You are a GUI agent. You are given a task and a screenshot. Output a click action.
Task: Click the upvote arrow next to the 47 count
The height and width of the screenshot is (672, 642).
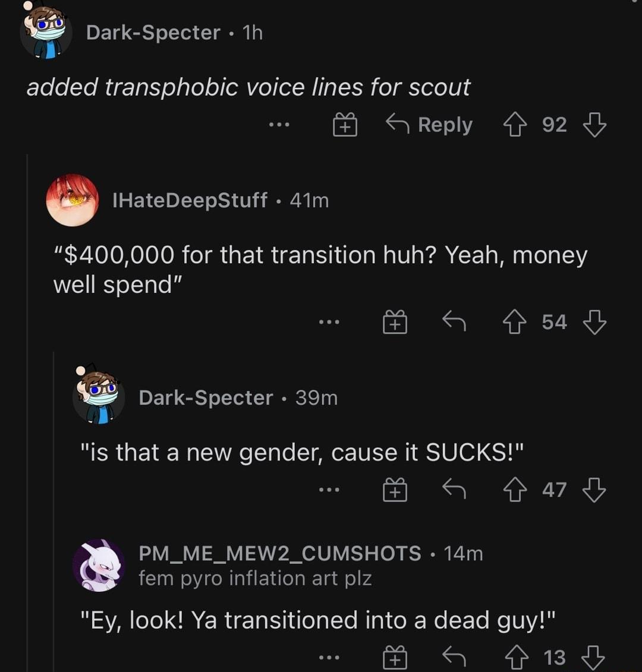click(516, 489)
